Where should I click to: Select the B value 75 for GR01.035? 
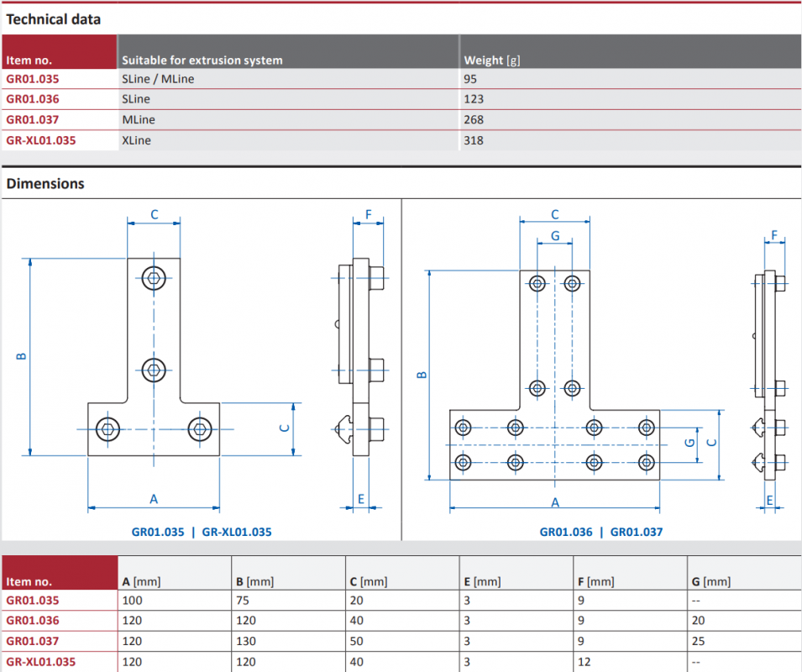click(x=243, y=600)
